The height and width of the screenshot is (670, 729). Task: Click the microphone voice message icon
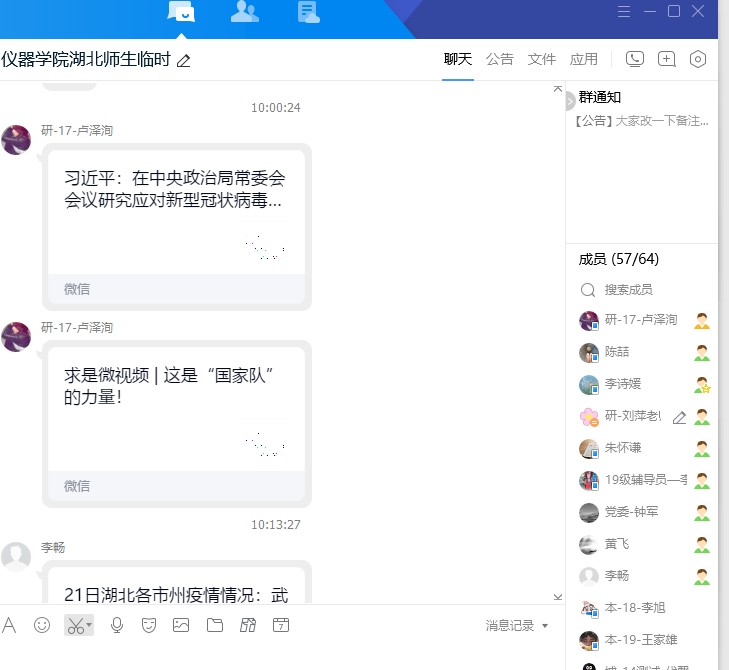[117, 625]
